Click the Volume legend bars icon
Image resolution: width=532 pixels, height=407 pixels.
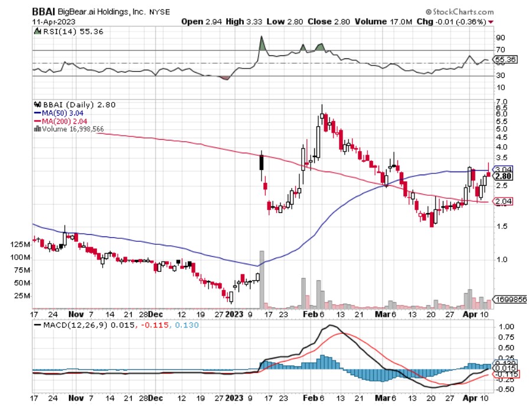(37, 127)
